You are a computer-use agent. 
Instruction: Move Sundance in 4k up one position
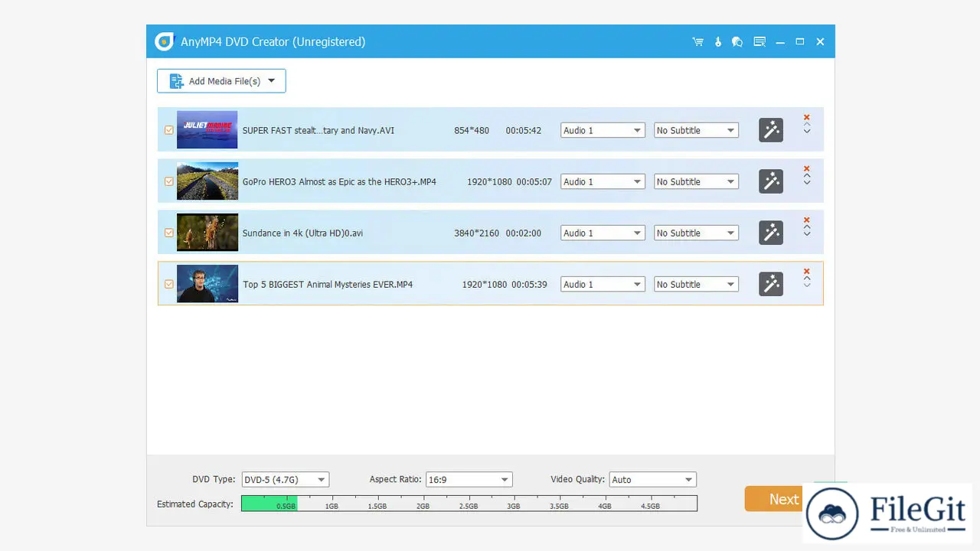pos(807,227)
